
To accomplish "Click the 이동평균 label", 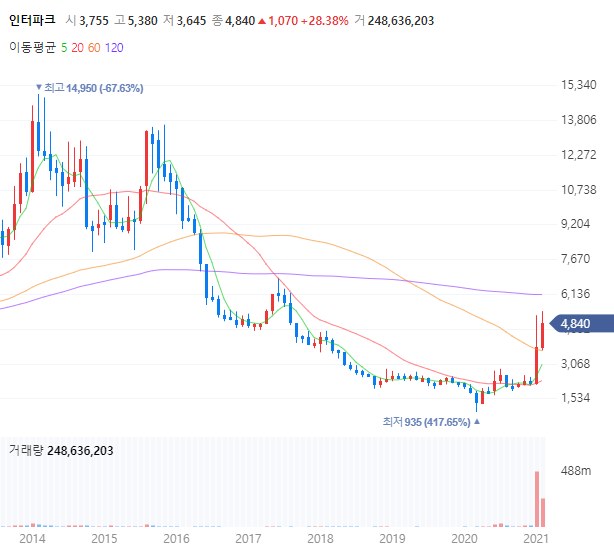I will 33,47.
